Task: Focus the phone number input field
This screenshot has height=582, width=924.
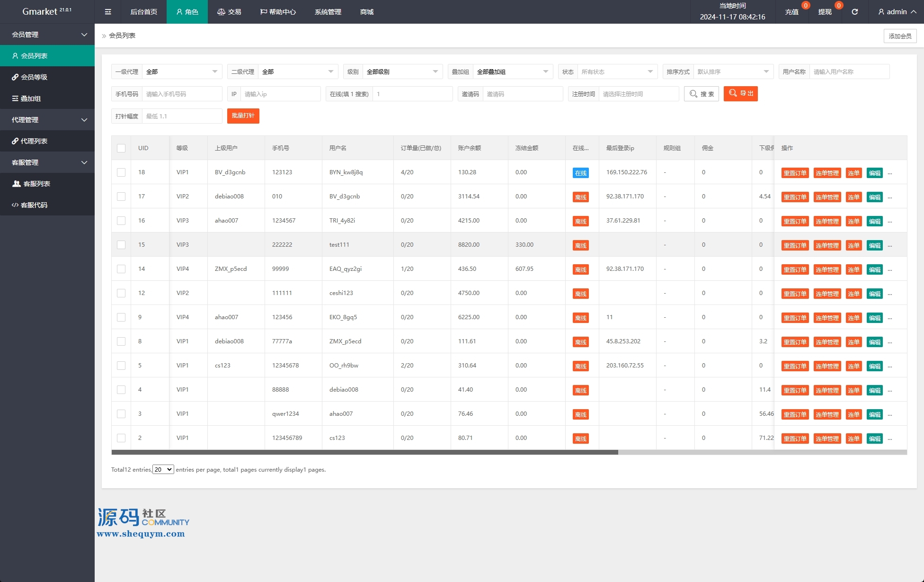Action: click(x=182, y=94)
